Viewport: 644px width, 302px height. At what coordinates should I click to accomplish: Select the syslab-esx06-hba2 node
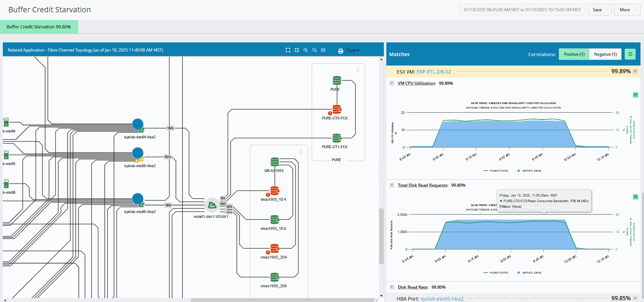coord(138,199)
